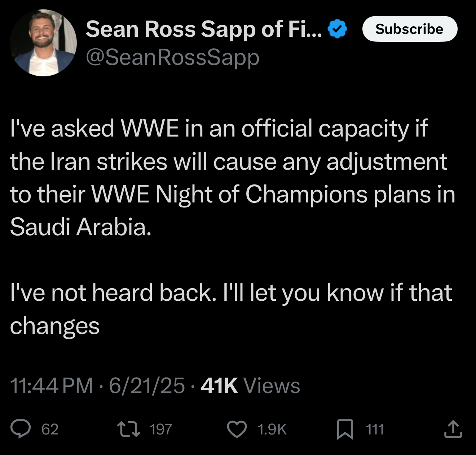Open the share upload icon
The image size is (476, 455).
pyautogui.click(x=453, y=429)
